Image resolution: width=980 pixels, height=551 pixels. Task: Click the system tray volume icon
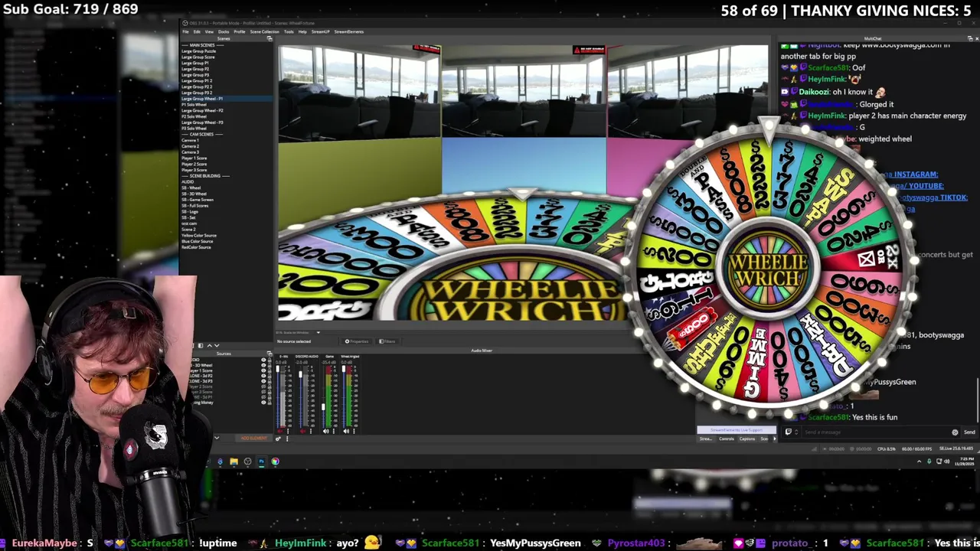coord(946,461)
